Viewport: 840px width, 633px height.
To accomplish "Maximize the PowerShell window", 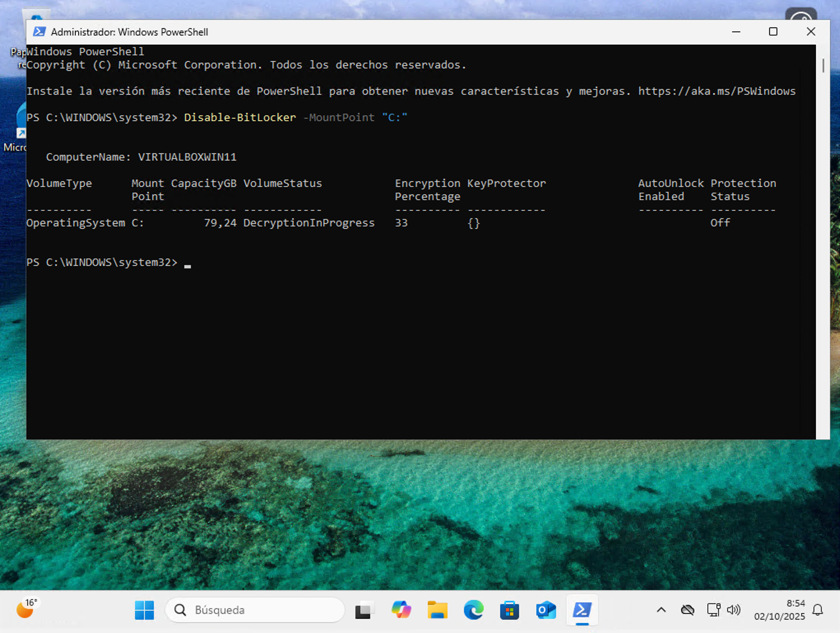I will point(773,32).
